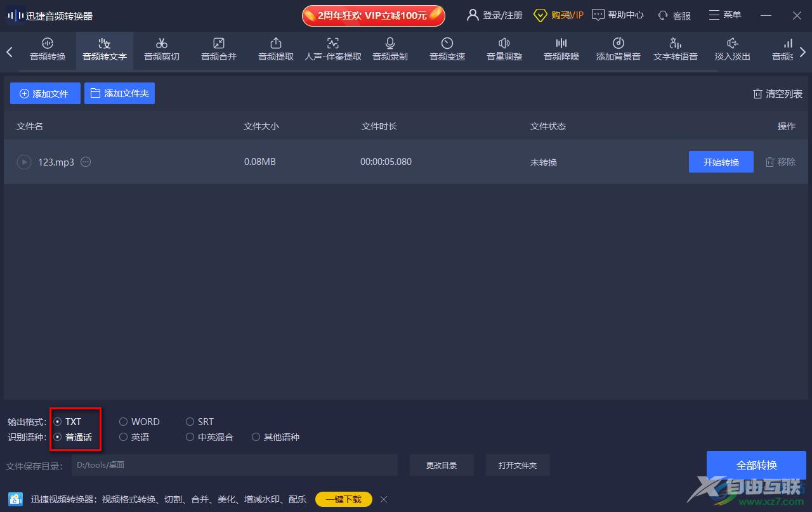Choose 其他语种 recognition language
Viewport: 812px width, 512px height.
click(275, 437)
